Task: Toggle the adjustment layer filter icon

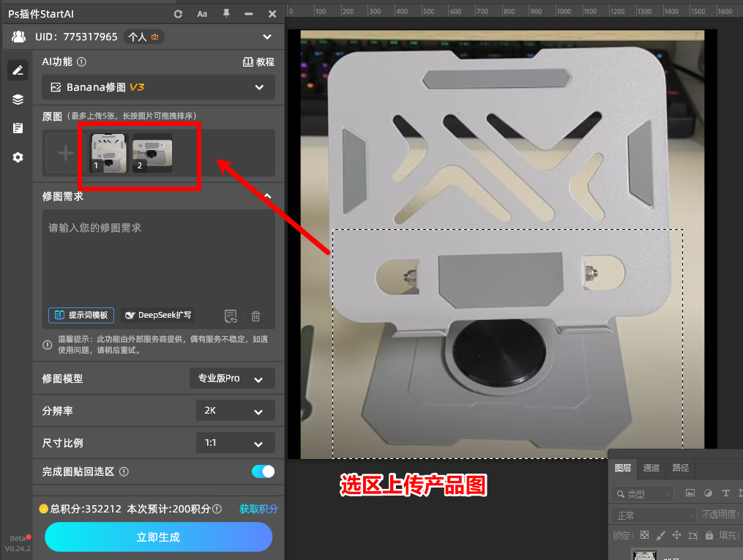Action: 708,493
